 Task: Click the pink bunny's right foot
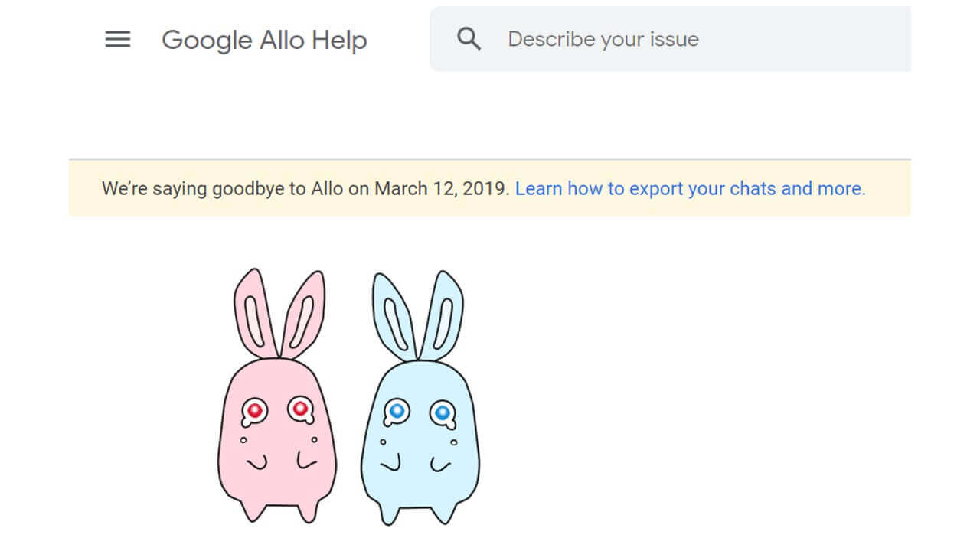pyautogui.click(x=307, y=511)
